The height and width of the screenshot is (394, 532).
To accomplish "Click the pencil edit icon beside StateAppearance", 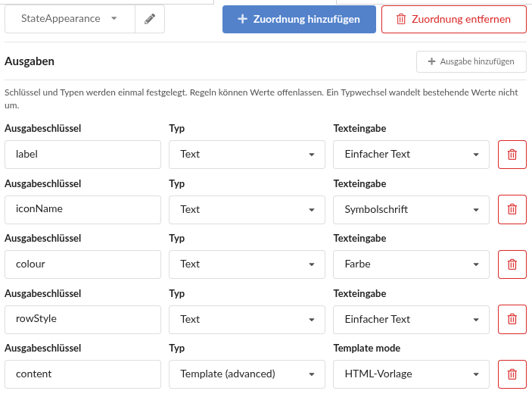I will coord(150,19).
